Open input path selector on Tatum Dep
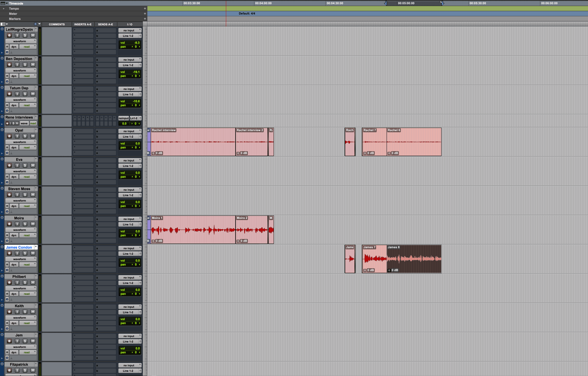Image resolution: width=588 pixels, height=376 pixels. (x=130, y=89)
